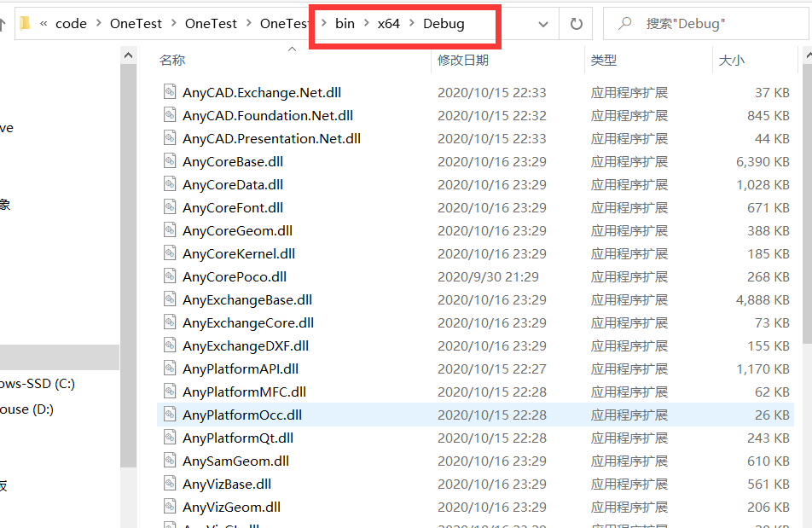The width and height of the screenshot is (812, 528).
Task: Select the AnyCoreKernel.dll file icon
Action: tap(168, 253)
